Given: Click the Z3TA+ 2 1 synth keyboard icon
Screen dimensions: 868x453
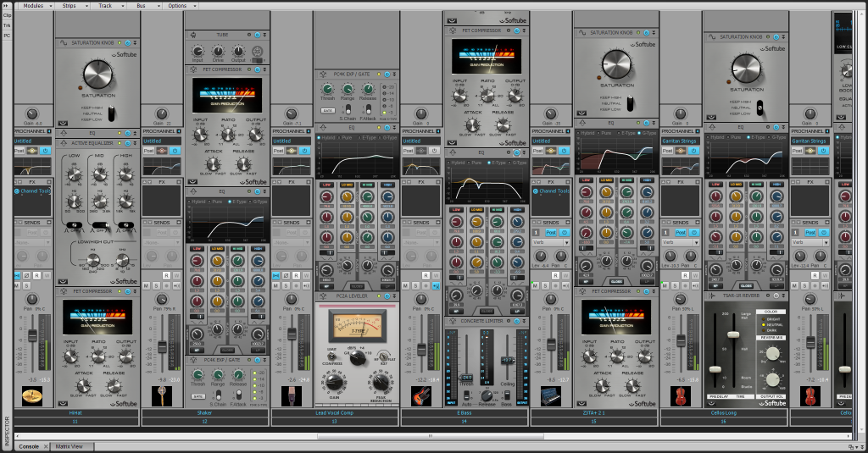Looking at the screenshot, I should [x=551, y=396].
